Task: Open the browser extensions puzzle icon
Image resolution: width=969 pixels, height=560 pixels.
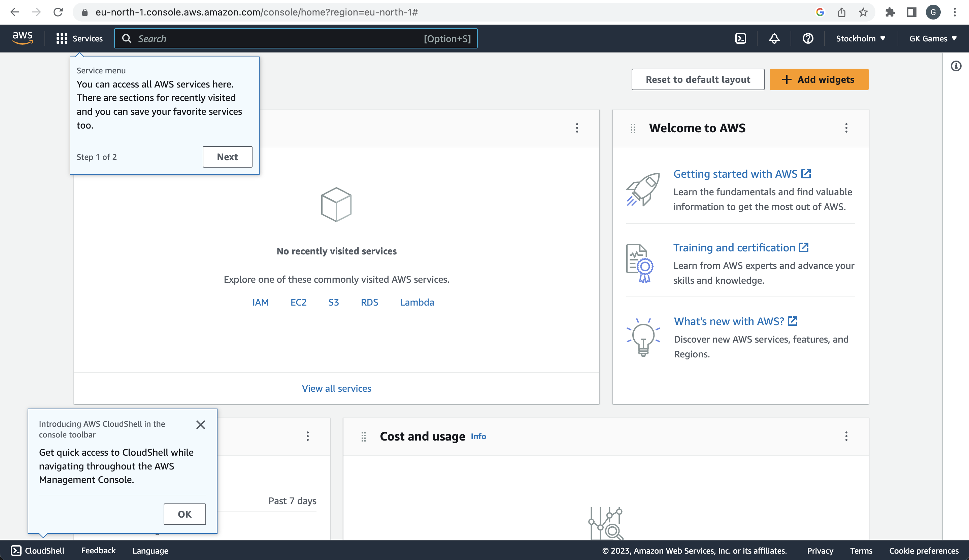Action: click(890, 12)
